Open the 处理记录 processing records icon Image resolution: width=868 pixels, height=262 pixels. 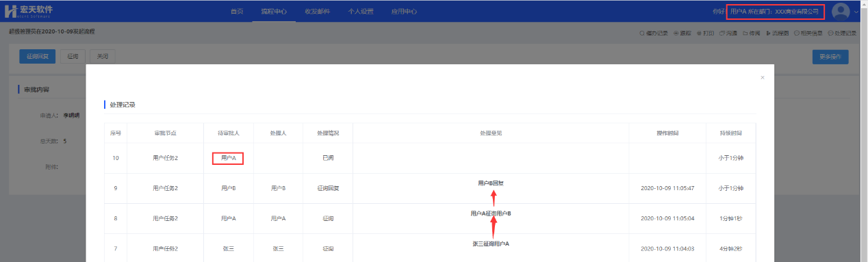(x=842, y=33)
